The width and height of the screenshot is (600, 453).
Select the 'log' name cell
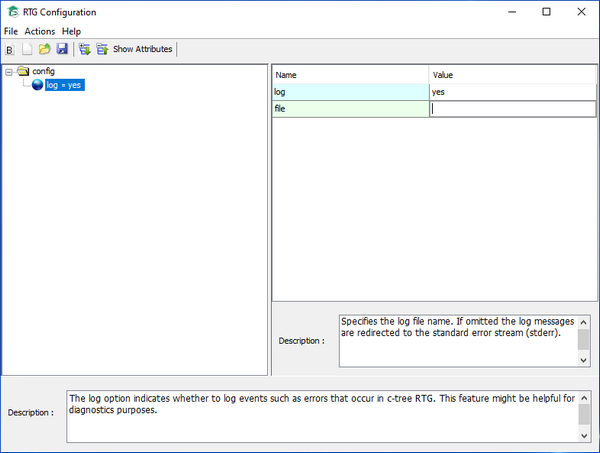[x=351, y=92]
